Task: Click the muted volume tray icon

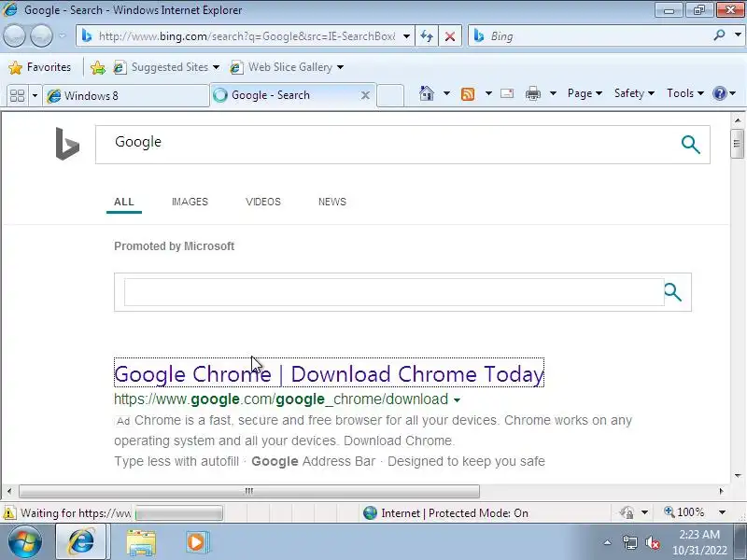Action: point(652,542)
